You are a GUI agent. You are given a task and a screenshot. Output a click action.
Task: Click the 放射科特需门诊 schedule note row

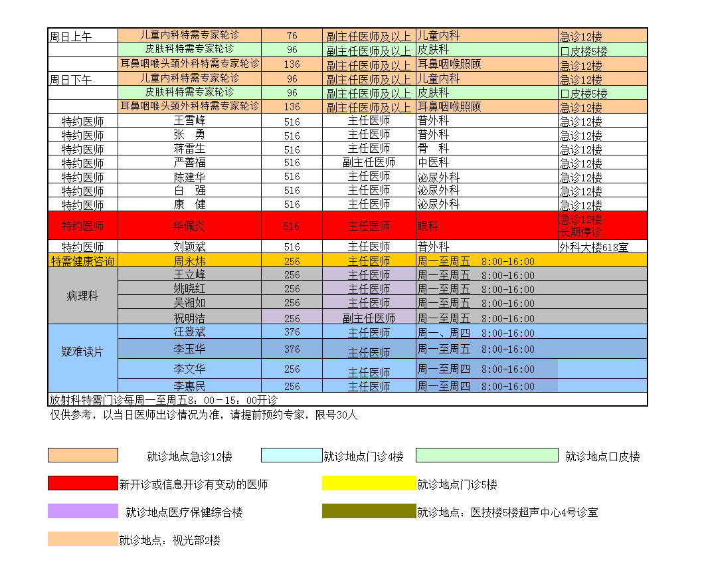(x=347, y=399)
